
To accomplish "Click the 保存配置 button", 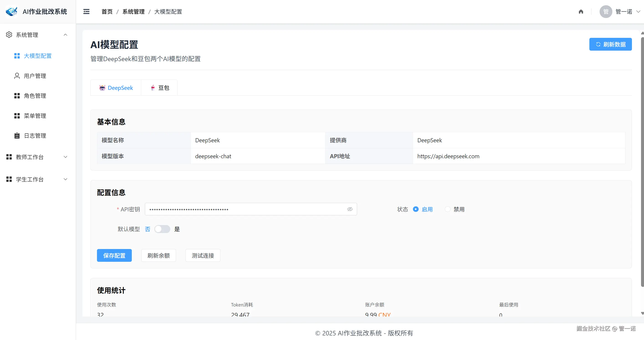I will point(114,255).
